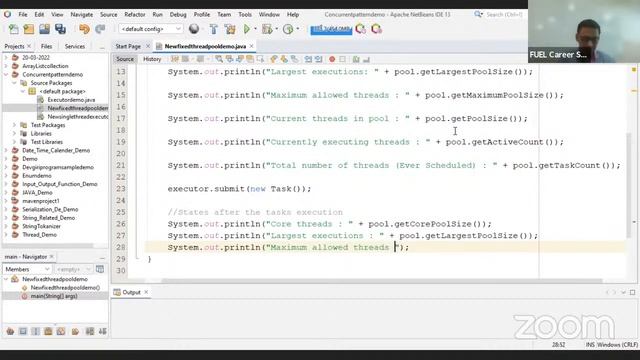The height and width of the screenshot is (360, 640).
Task: Collapse the Concurrentpatterndemo project node
Action: click(6, 74)
